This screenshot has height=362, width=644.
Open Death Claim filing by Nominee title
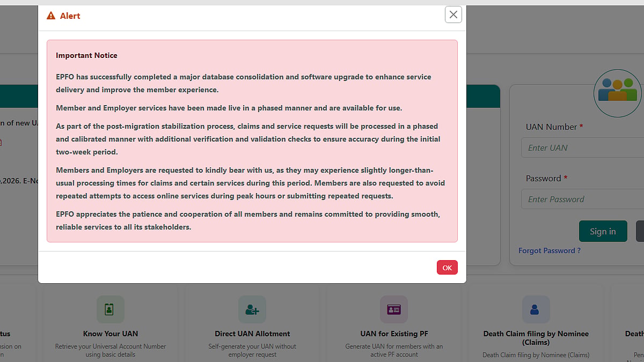tap(536, 337)
